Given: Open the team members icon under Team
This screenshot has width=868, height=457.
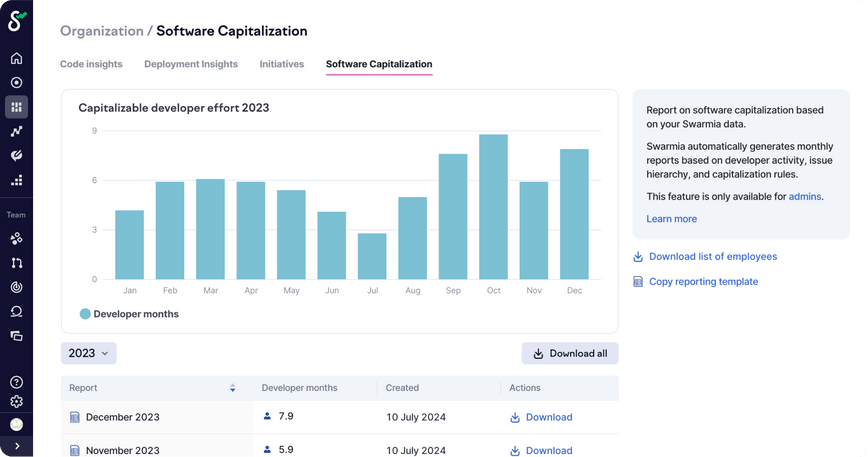Looking at the screenshot, I should pyautogui.click(x=17, y=238).
